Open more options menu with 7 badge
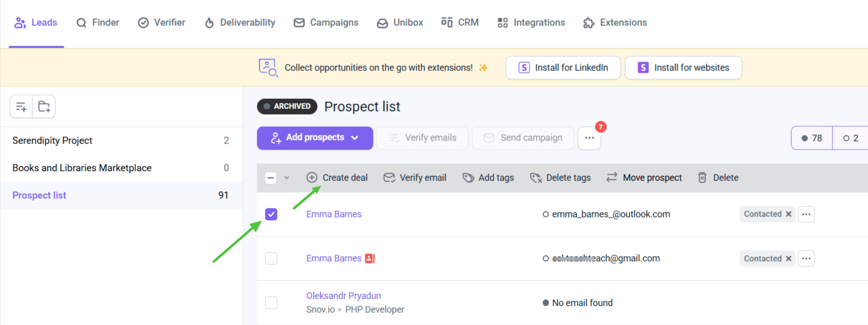The width and height of the screenshot is (868, 325). (x=589, y=138)
